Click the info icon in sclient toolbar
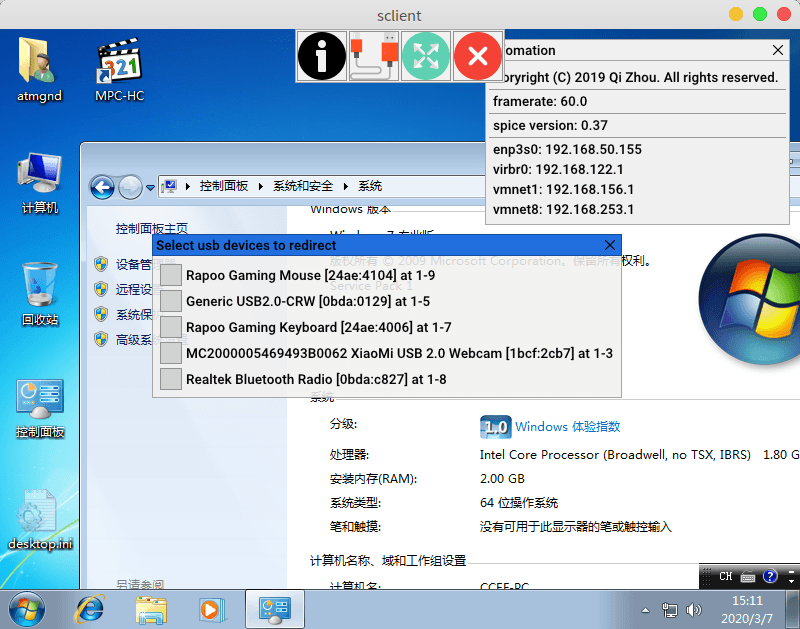This screenshot has width=800, height=629. click(x=322, y=56)
